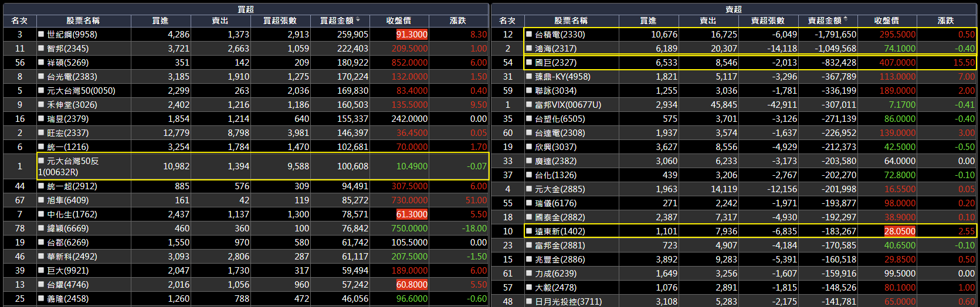The height and width of the screenshot is (307, 980).
Task: Select stock name 國泰金(2882)
Action: tap(559, 217)
